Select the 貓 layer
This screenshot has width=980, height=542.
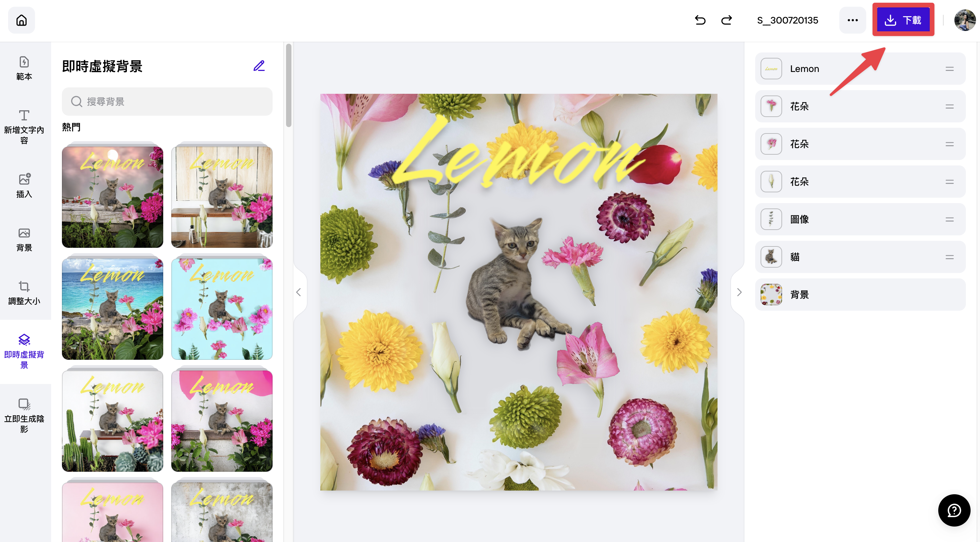click(860, 257)
